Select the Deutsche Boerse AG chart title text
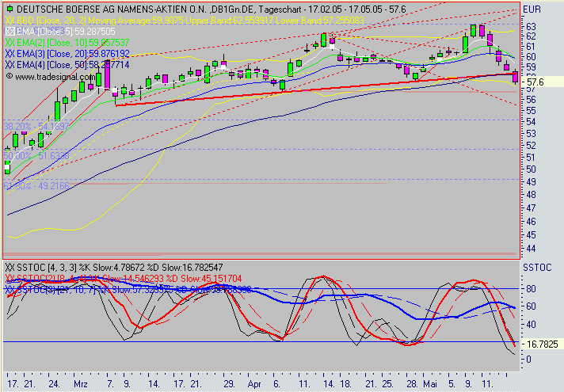Screen dimensions: 564x392 [211, 10]
